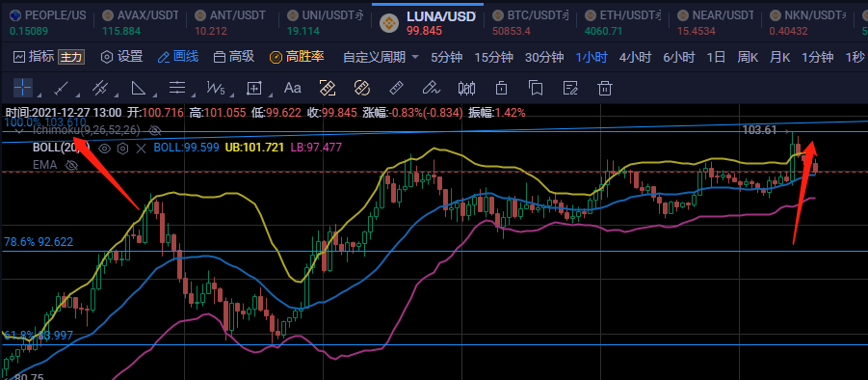Show the Ichimoku indicator via crossed eye

(x=155, y=131)
